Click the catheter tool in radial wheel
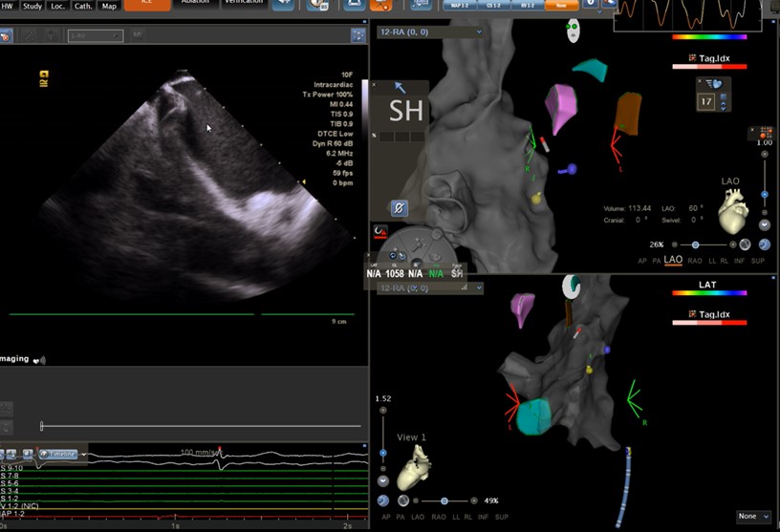Viewport: 780px width, 532px height. [x=417, y=245]
